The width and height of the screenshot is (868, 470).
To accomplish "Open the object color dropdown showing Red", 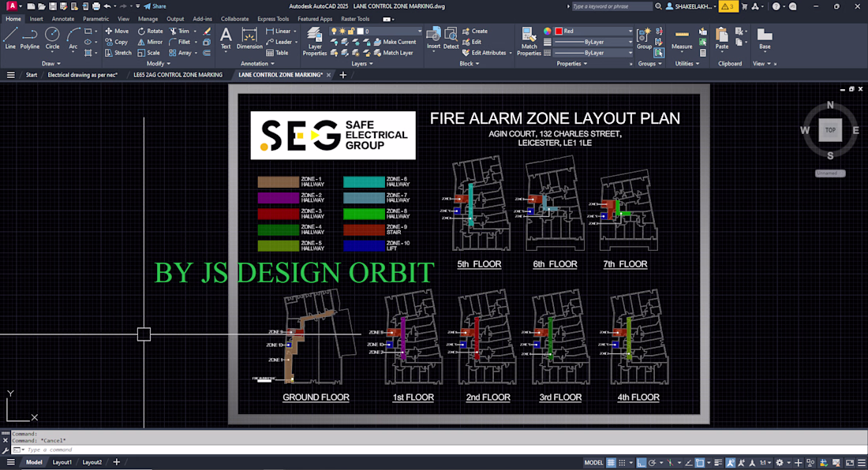I will click(x=593, y=31).
